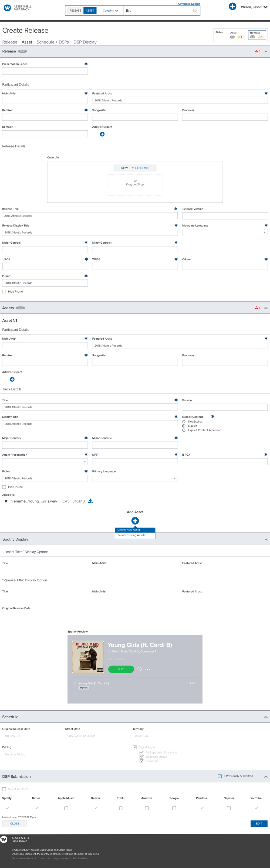Click the Deezer DSP checkmark

pos(96,808)
